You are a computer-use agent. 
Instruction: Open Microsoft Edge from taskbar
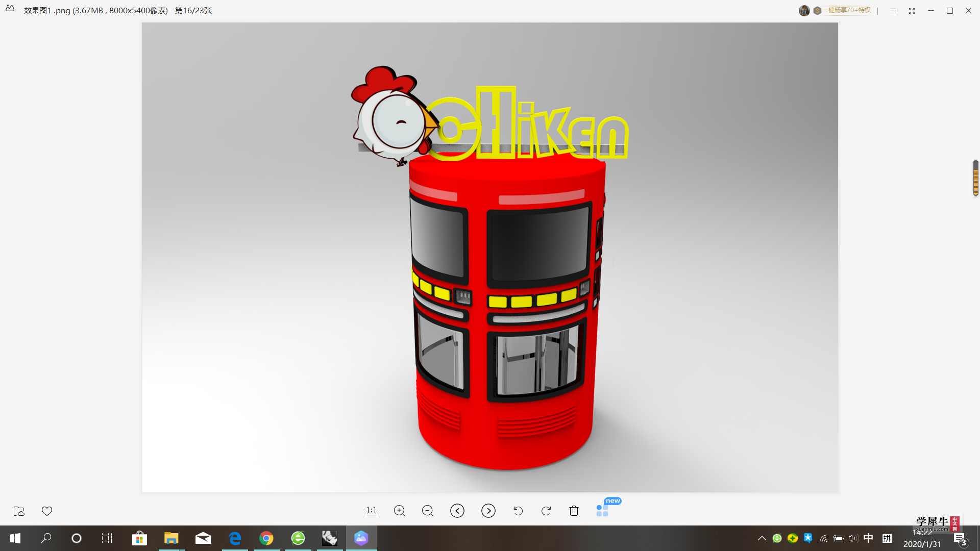coord(235,538)
